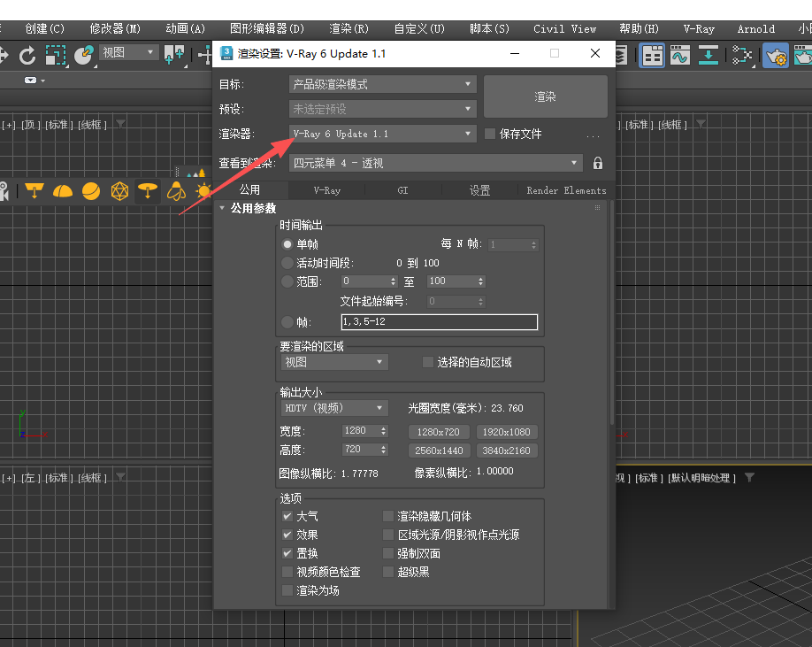Select the 单帧 single frame radio
This screenshot has width=812, height=647.
pyautogui.click(x=287, y=244)
